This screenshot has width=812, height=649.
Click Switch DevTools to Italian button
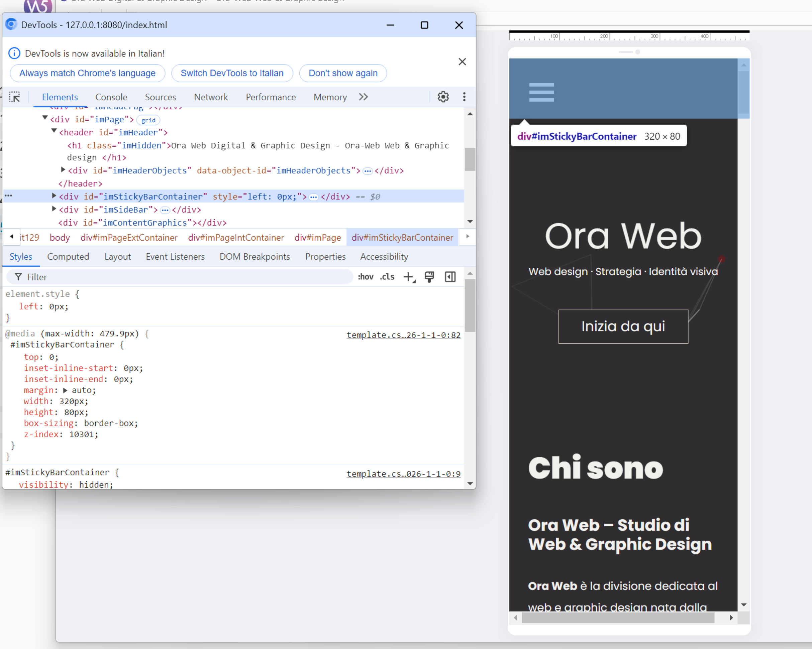[x=232, y=73]
